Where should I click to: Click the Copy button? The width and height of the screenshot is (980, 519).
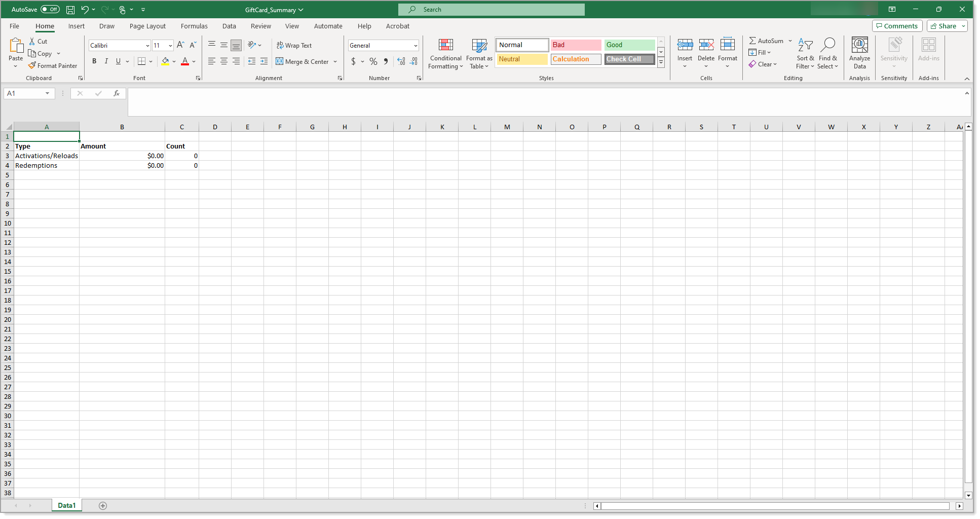tap(41, 54)
